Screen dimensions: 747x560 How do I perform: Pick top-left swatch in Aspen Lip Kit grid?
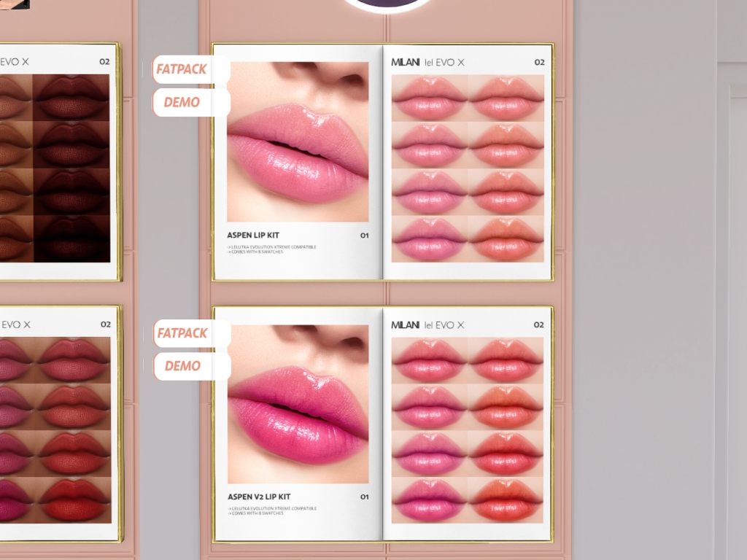(430, 97)
